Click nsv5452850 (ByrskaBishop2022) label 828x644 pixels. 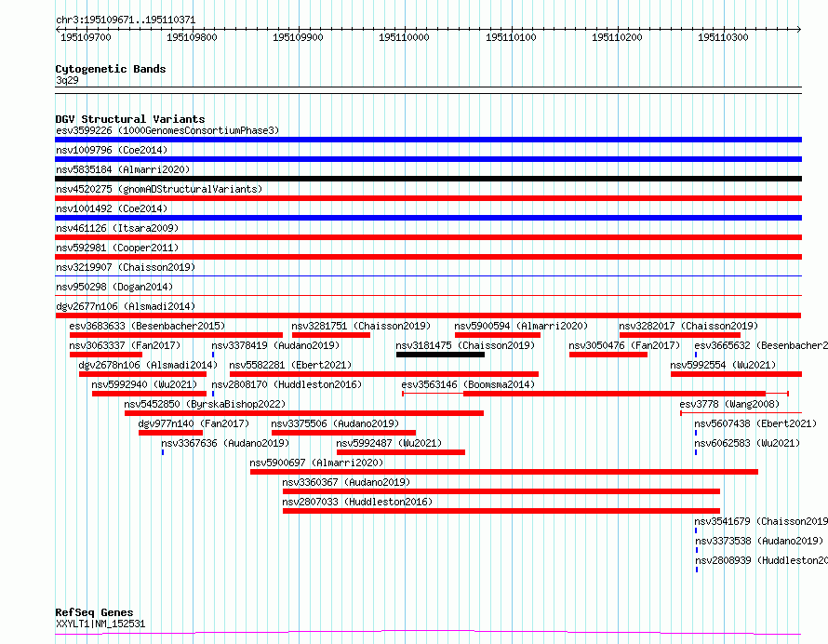[205, 404]
